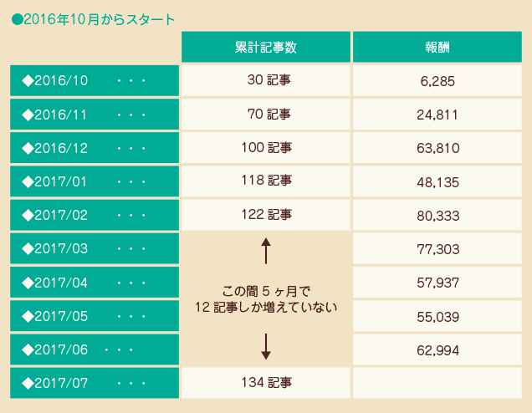Screen dimensions: 532x413
Task: Click the 62,994 reward value
Action: pyautogui.click(x=437, y=350)
